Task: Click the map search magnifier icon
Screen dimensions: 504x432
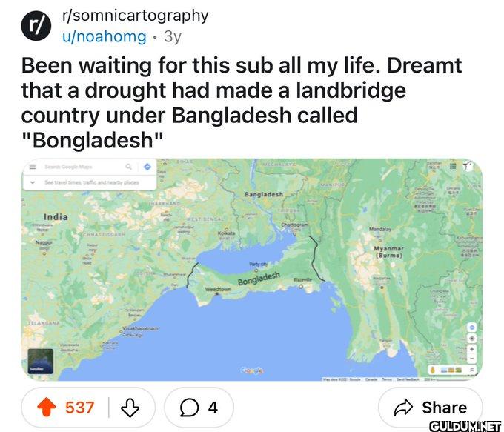Action: [128, 167]
